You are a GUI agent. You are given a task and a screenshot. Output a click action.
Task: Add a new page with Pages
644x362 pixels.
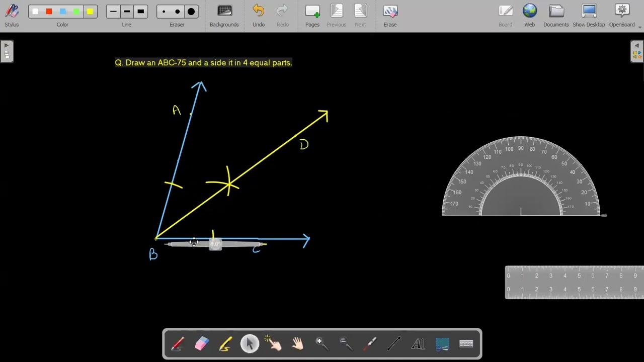(x=312, y=16)
